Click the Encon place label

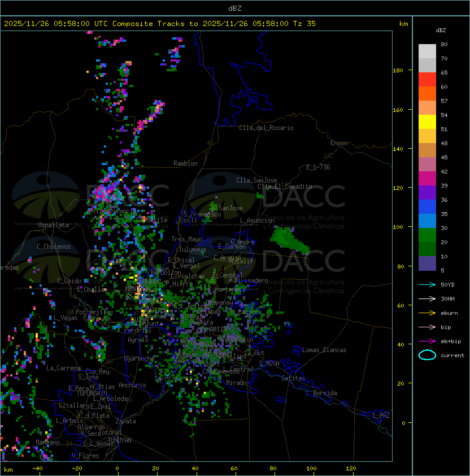(x=339, y=143)
